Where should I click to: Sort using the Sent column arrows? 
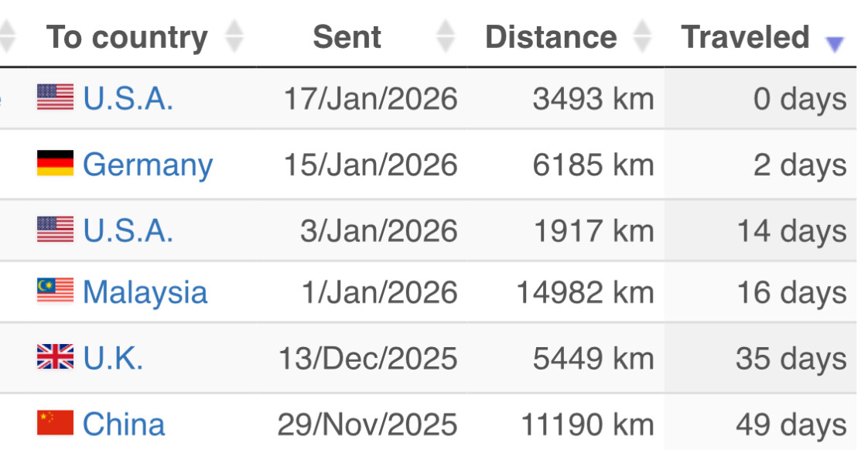pyautogui.click(x=446, y=37)
